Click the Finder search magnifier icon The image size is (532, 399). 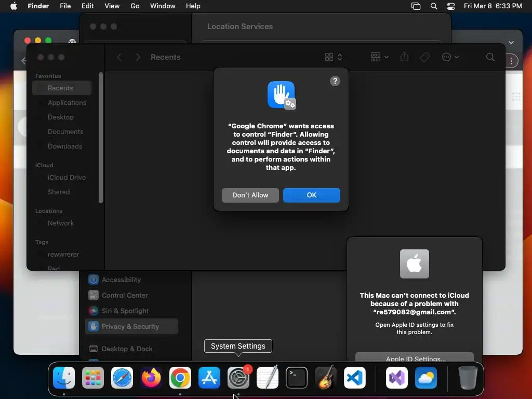(490, 57)
